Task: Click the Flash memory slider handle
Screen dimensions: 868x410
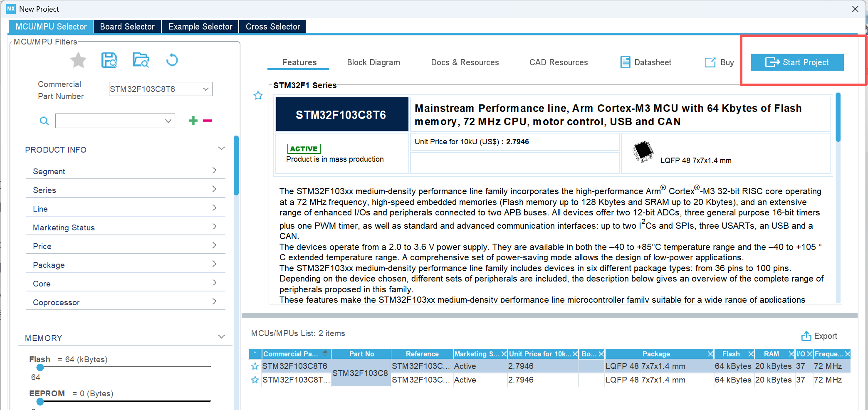Action: (x=40, y=367)
